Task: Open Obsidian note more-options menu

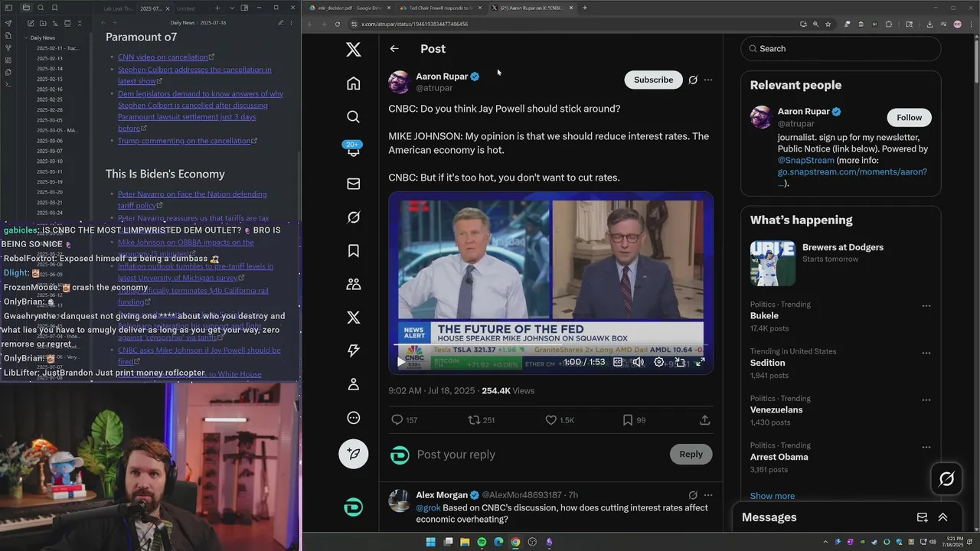Action: (x=292, y=23)
